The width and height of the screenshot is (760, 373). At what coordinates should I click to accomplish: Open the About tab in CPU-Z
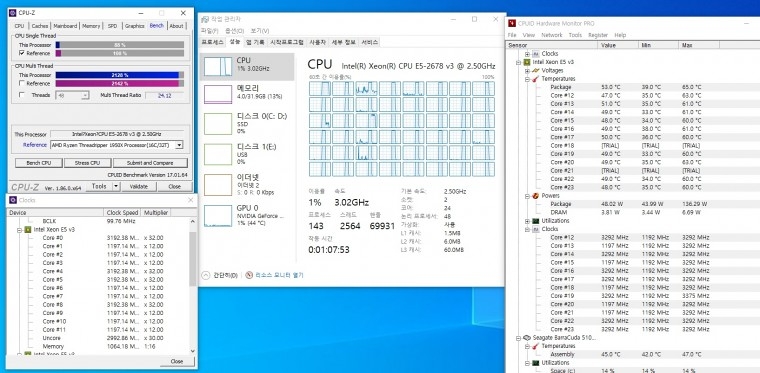[x=176, y=26]
